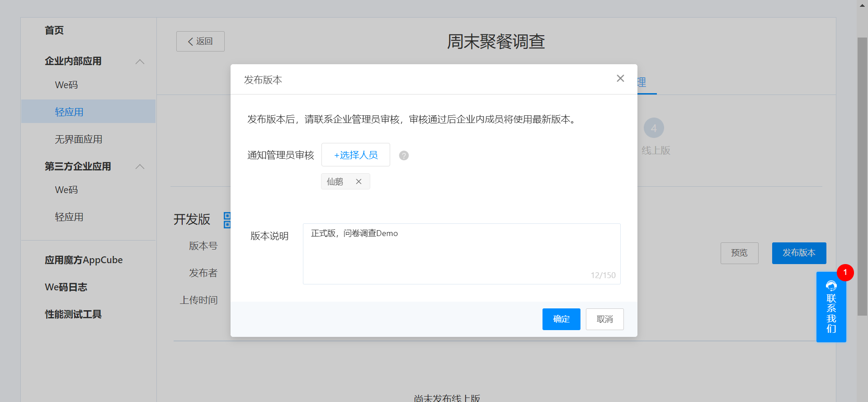Click the help question mark icon
The width and height of the screenshot is (868, 402).
click(404, 156)
